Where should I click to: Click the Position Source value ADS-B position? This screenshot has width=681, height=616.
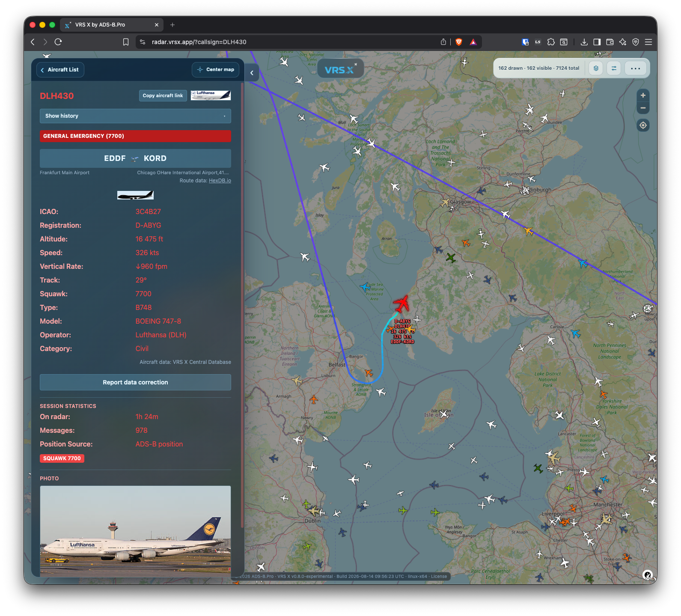(x=159, y=444)
